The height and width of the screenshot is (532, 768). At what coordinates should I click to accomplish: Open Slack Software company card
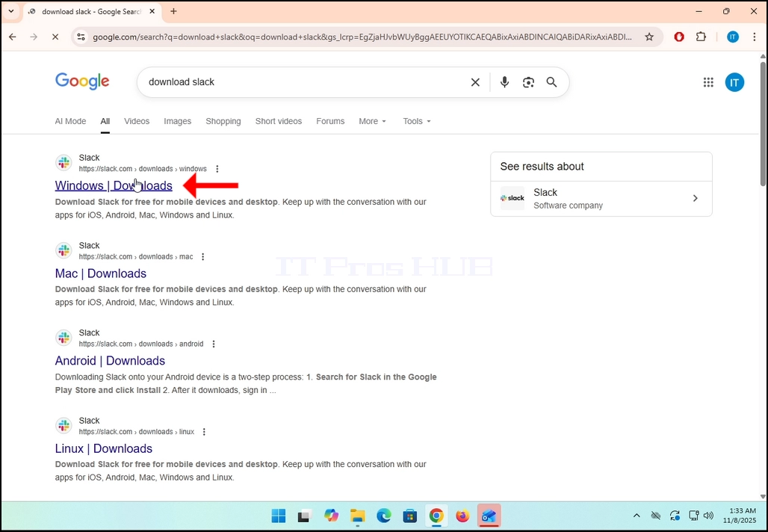pyautogui.click(x=601, y=199)
